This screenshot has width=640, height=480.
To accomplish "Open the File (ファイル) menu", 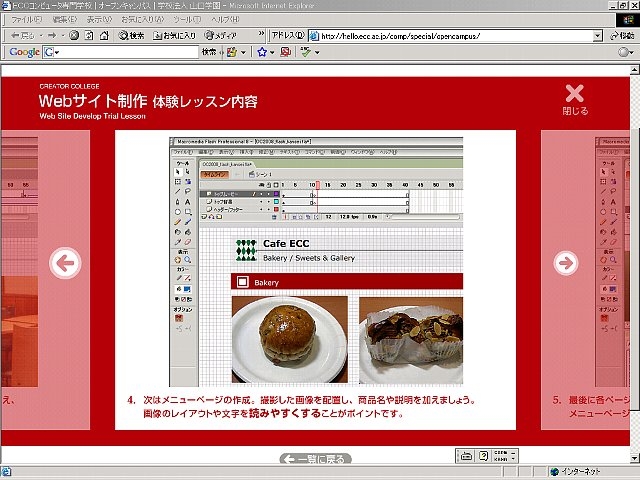I will tap(25, 19).
